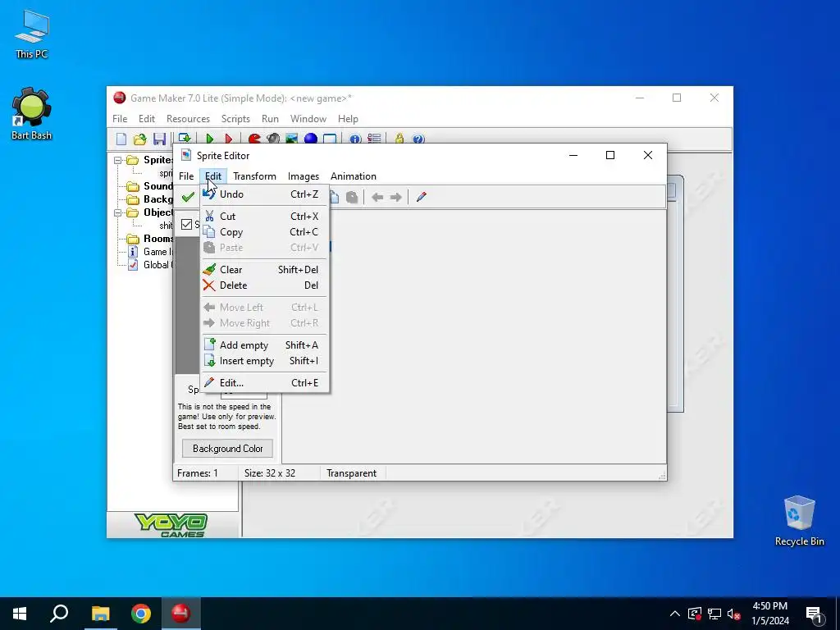Open File Explorer from the taskbar

pyautogui.click(x=100, y=614)
